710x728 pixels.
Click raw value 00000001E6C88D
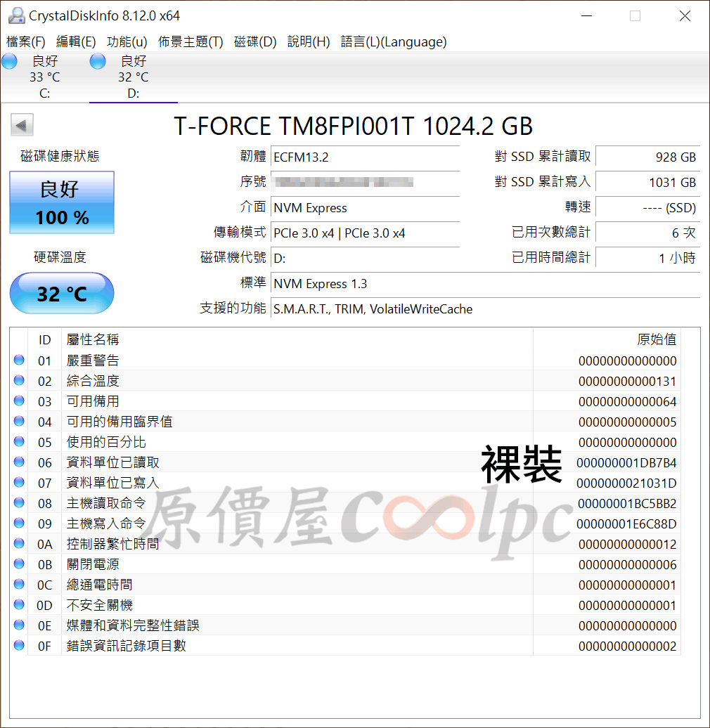click(x=626, y=524)
